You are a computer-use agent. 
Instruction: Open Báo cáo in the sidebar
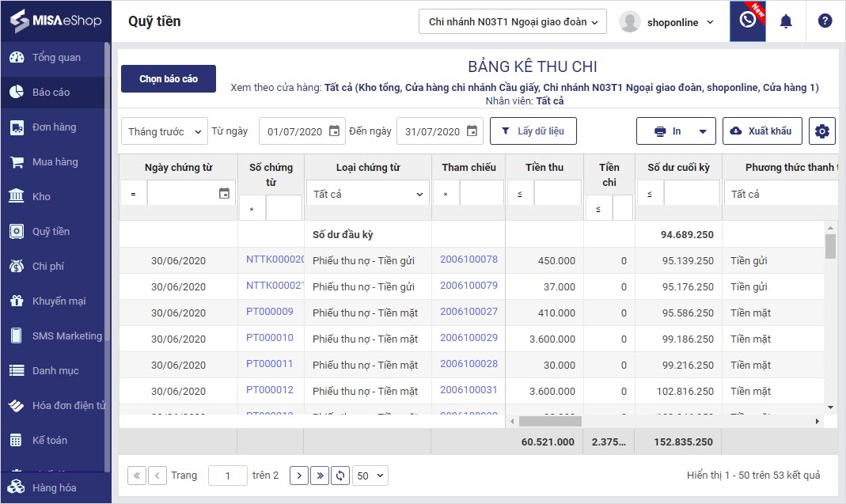tap(51, 93)
